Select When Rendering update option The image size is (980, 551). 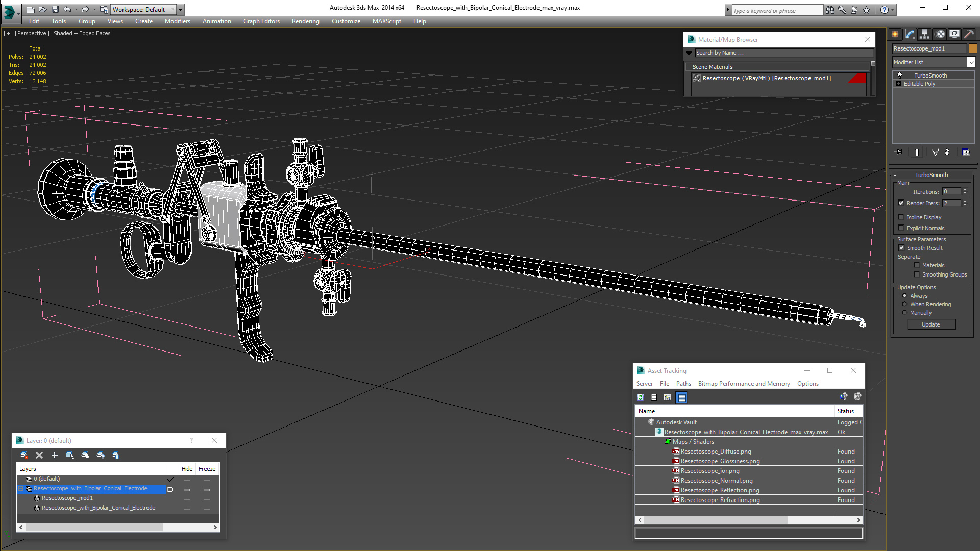tap(905, 304)
